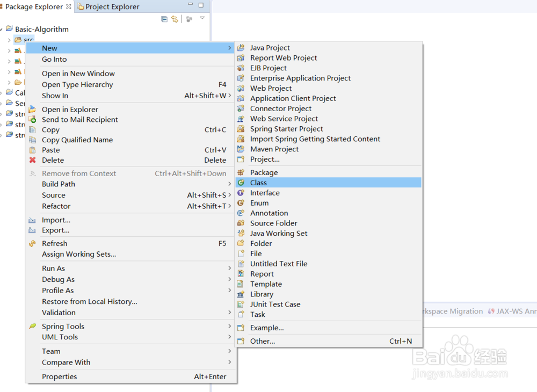Choose Export... menu entry
This screenshot has width=537, height=392.
pyautogui.click(x=130, y=230)
